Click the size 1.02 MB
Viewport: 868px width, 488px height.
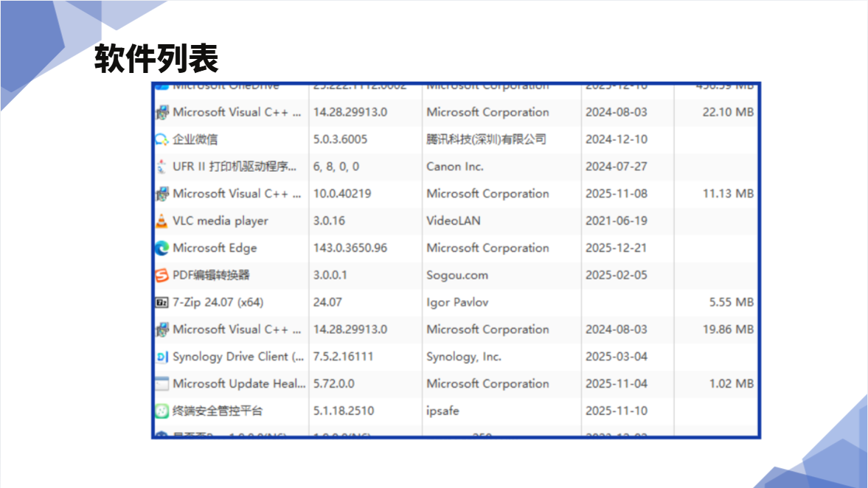[732, 383]
